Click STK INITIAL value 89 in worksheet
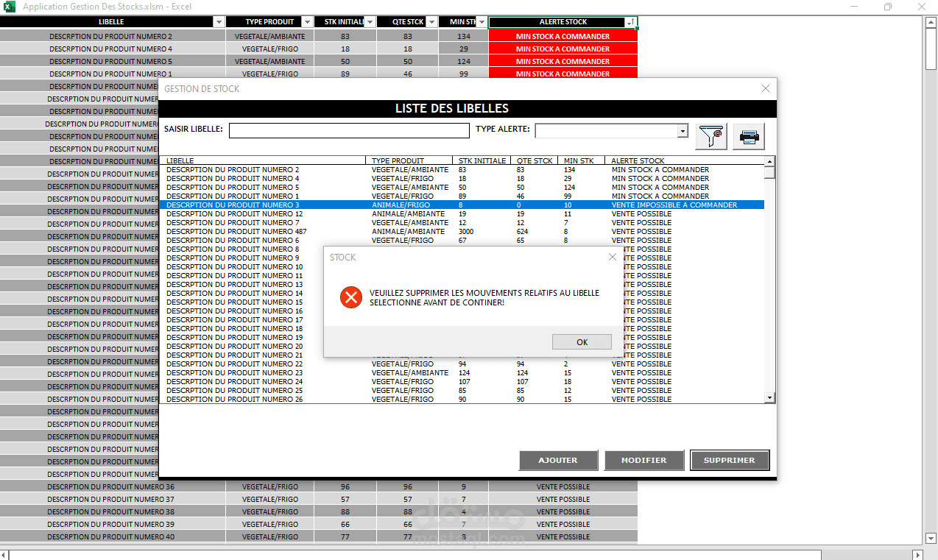938x560 pixels. click(x=345, y=74)
